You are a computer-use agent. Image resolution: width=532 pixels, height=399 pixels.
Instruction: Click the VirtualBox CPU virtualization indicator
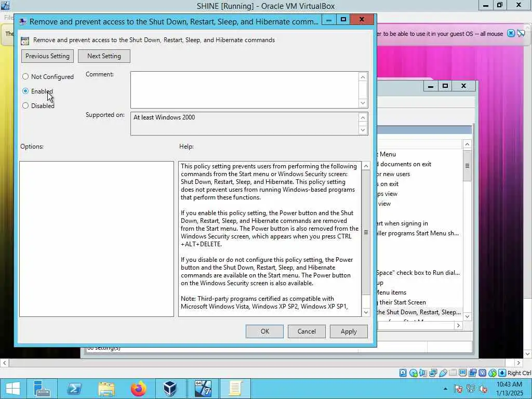coord(482,373)
